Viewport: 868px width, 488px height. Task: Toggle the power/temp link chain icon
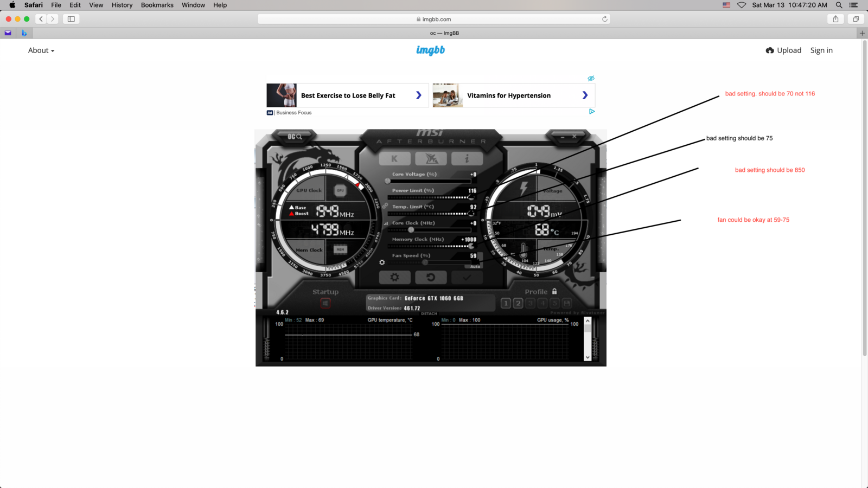[x=385, y=206]
